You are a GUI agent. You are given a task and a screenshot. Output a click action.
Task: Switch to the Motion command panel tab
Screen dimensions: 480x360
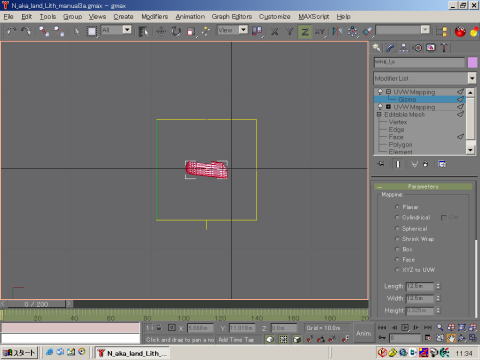tap(417, 48)
